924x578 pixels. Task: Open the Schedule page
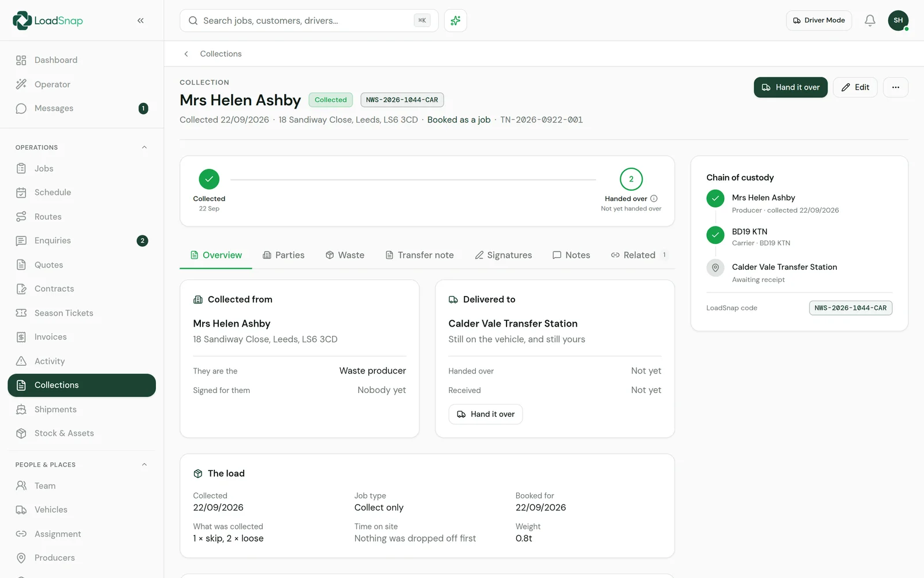[82, 192]
